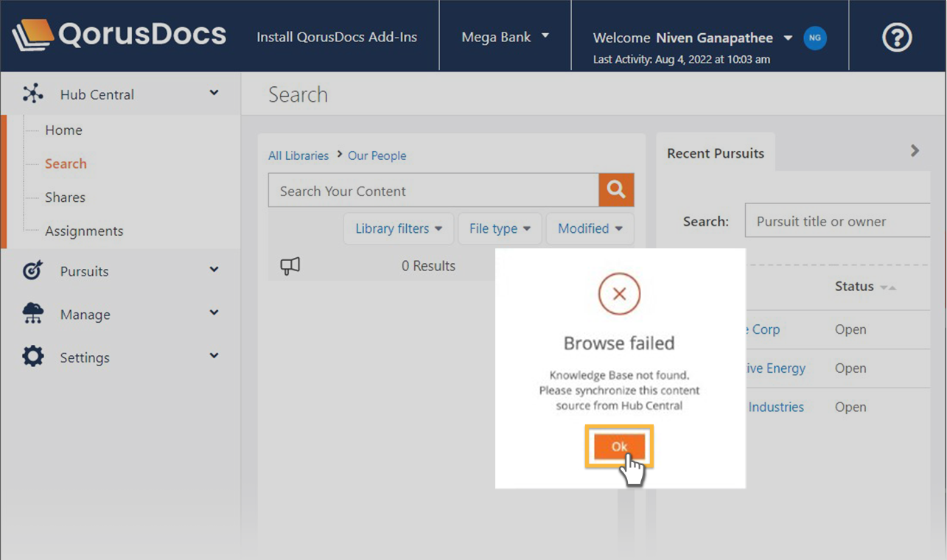Click the 0 Results text

tap(428, 266)
